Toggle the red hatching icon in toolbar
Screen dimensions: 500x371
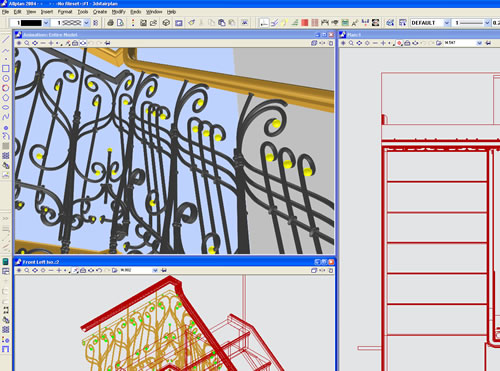[315, 23]
